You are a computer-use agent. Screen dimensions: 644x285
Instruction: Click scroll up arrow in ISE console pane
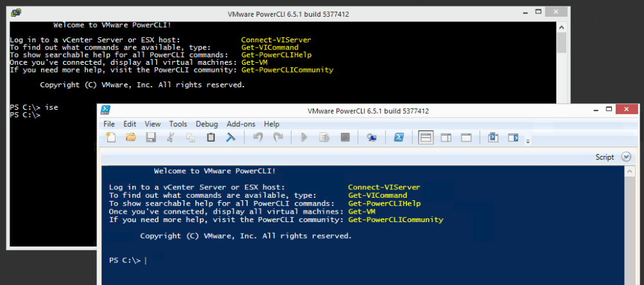coord(629,171)
